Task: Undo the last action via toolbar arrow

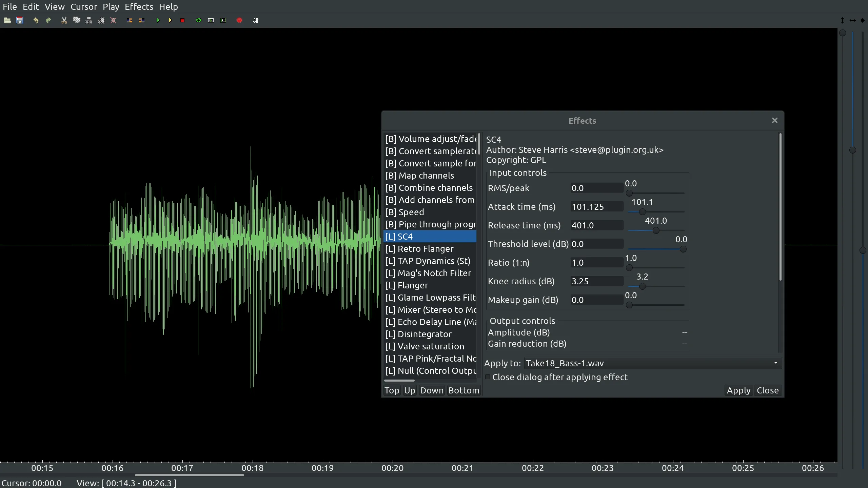Action: pos(36,20)
